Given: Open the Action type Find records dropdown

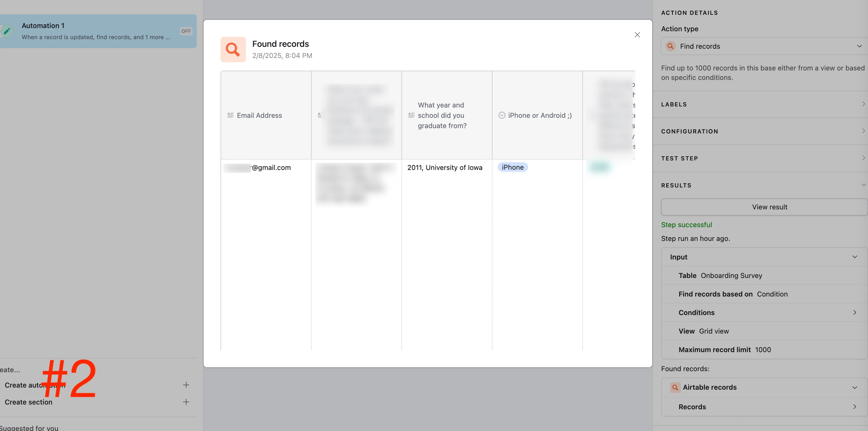Looking at the screenshot, I should (x=859, y=46).
